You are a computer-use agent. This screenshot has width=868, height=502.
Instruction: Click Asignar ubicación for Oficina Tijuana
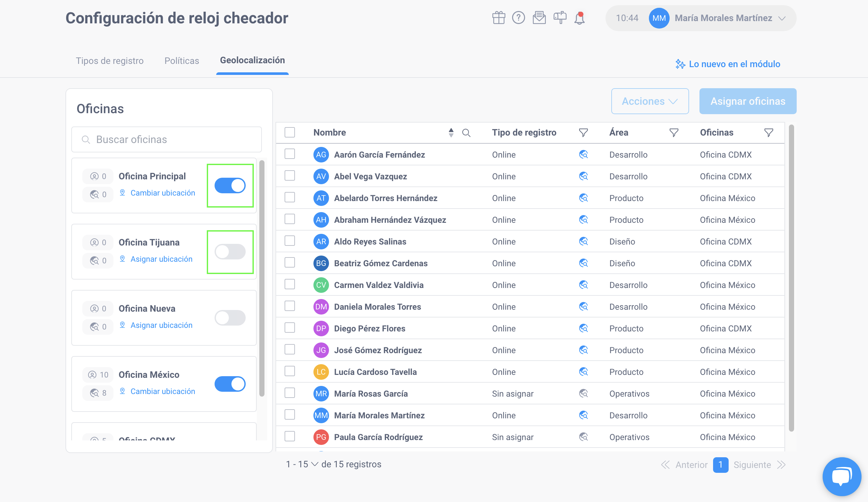[161, 259]
